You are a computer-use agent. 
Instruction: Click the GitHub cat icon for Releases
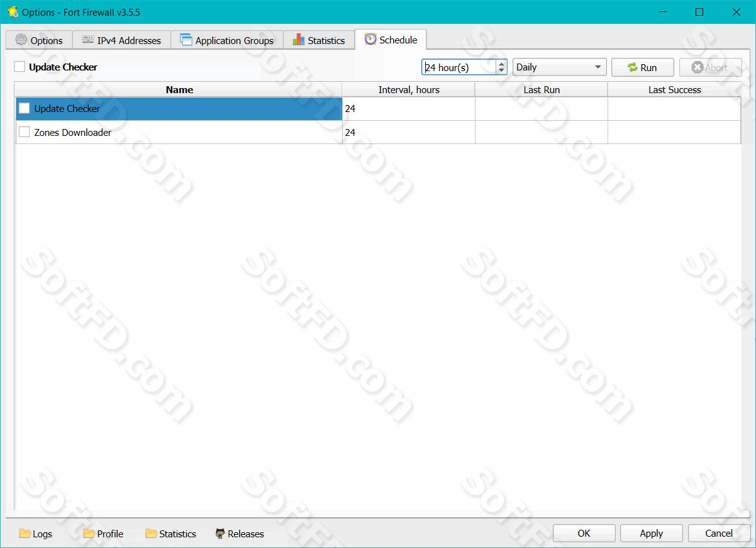click(x=220, y=534)
